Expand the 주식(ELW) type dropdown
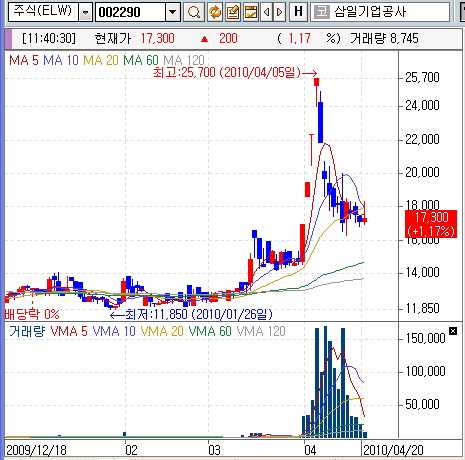Viewport: 465px width, 460px height. pos(86,13)
